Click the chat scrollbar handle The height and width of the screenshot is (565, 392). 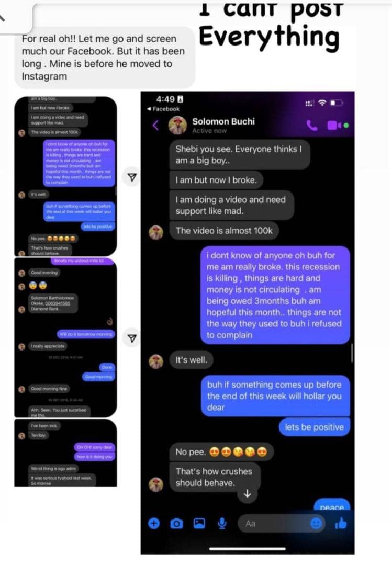point(352,353)
